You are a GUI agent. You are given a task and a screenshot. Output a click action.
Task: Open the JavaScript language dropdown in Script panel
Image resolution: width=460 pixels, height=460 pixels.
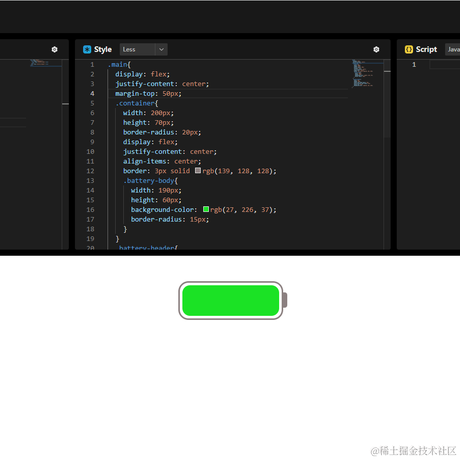pyautogui.click(x=453, y=49)
